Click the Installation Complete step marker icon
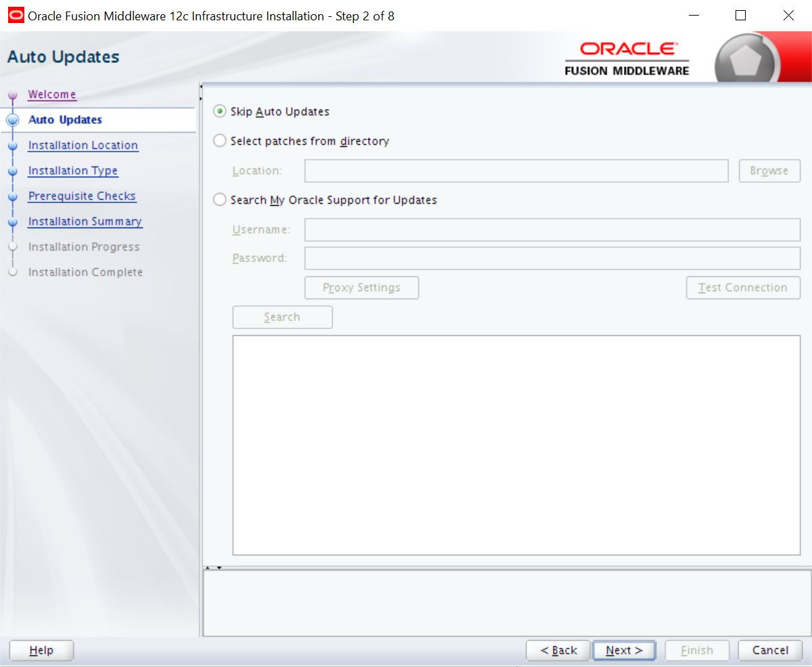The image size is (812, 667). point(12,272)
